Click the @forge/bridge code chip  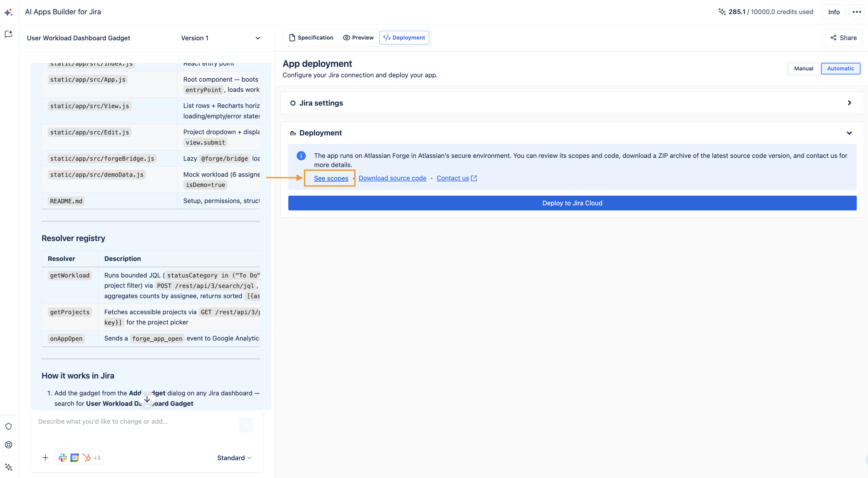(225, 159)
